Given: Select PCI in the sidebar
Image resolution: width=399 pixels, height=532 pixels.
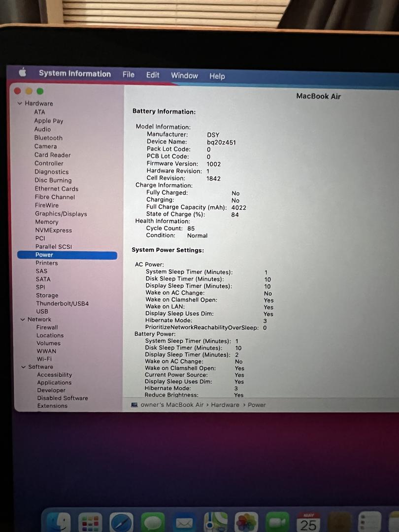Looking at the screenshot, I should click(x=40, y=238).
